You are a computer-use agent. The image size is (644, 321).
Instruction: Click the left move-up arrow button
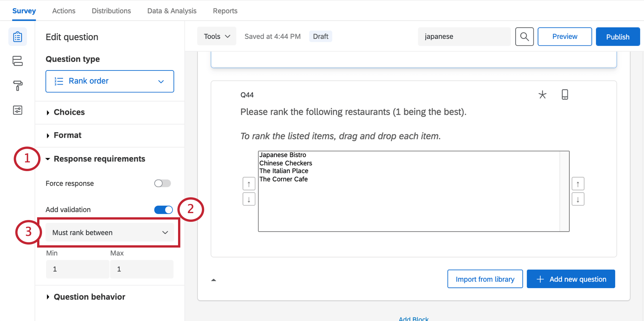249,184
